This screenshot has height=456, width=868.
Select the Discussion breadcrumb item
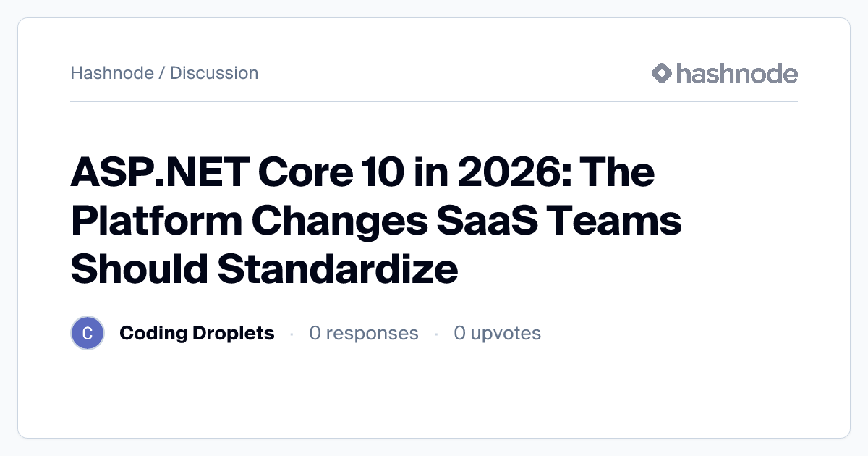pyautogui.click(x=214, y=73)
